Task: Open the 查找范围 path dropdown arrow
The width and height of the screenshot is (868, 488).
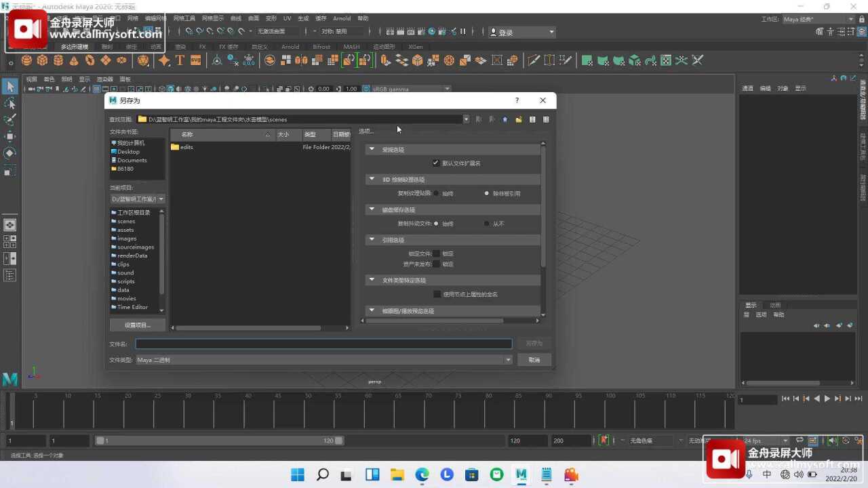Action: [466, 119]
